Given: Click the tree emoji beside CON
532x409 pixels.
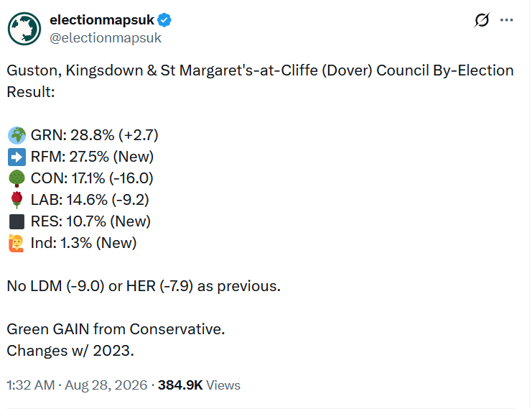Looking at the screenshot, I should pyautogui.click(x=17, y=178).
